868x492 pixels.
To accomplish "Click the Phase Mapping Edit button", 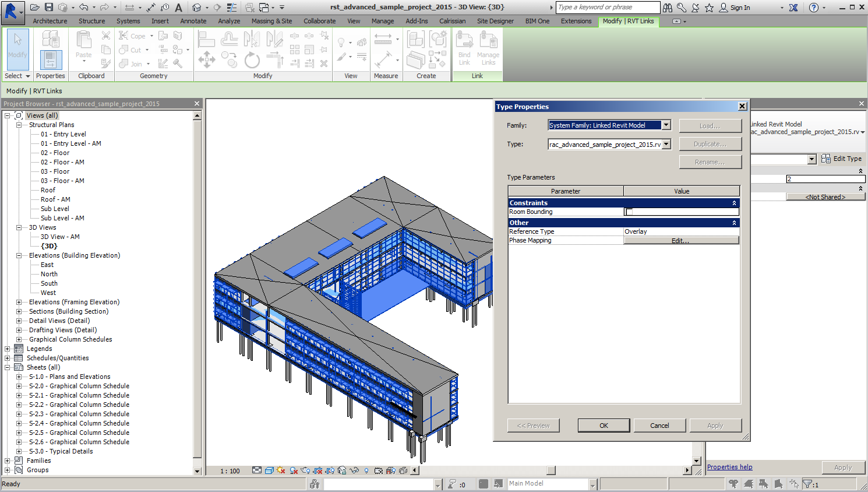I will [x=681, y=240].
